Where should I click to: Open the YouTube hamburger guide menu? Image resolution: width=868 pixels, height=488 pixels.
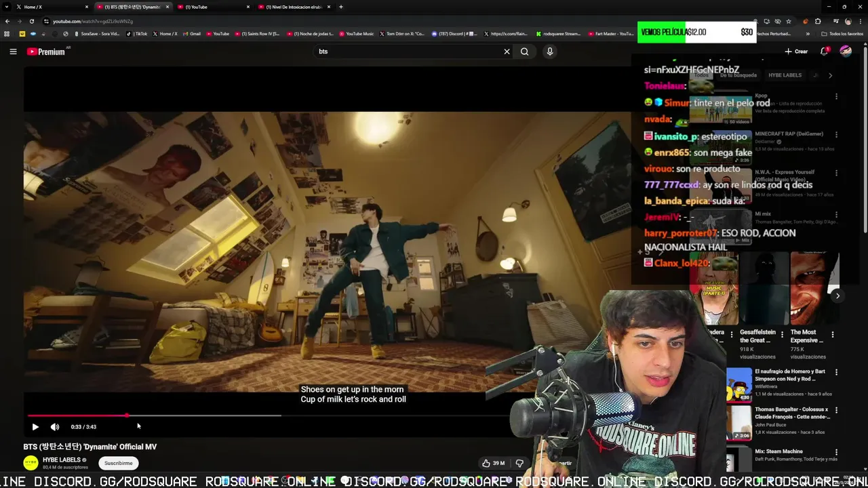(13, 52)
